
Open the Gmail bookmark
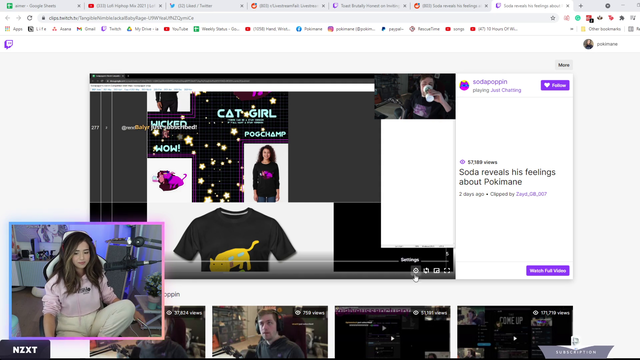tap(86, 29)
